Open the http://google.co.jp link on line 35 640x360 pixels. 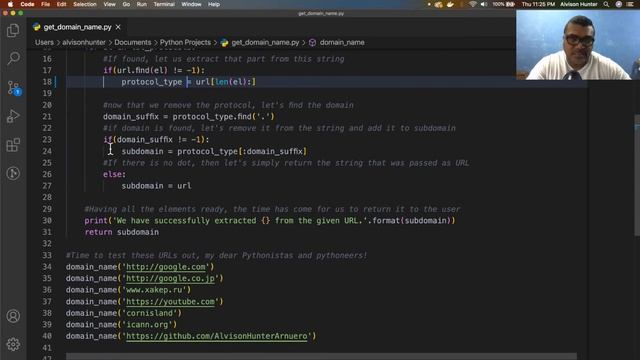(170, 278)
